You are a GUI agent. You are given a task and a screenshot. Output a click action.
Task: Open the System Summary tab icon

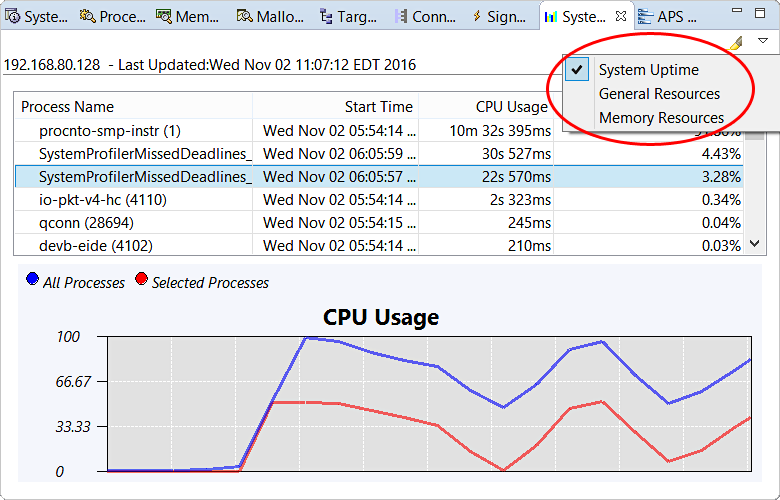click(13, 17)
